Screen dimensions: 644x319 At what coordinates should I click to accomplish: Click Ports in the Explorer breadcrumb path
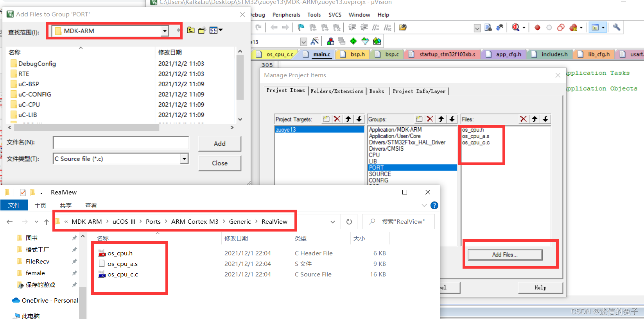click(x=153, y=221)
